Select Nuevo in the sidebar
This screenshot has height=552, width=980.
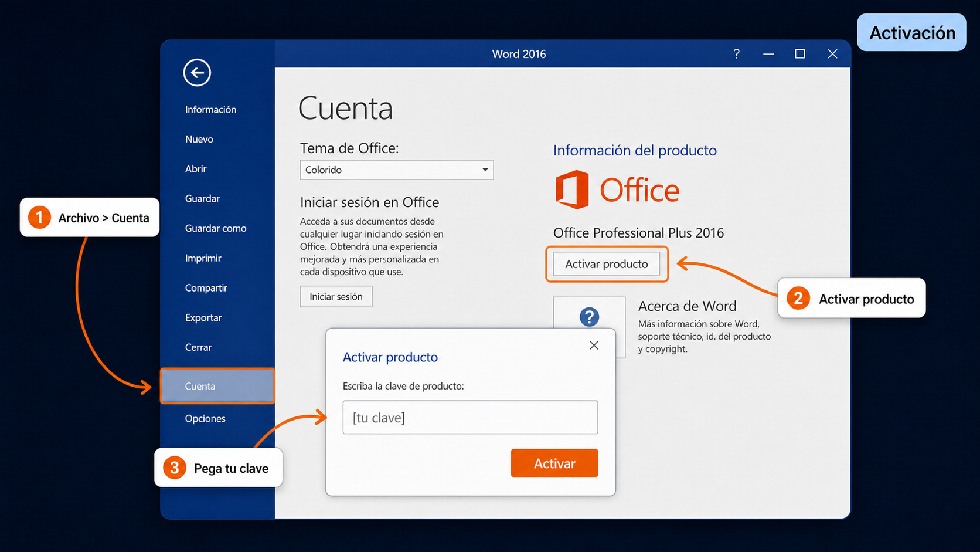point(199,139)
